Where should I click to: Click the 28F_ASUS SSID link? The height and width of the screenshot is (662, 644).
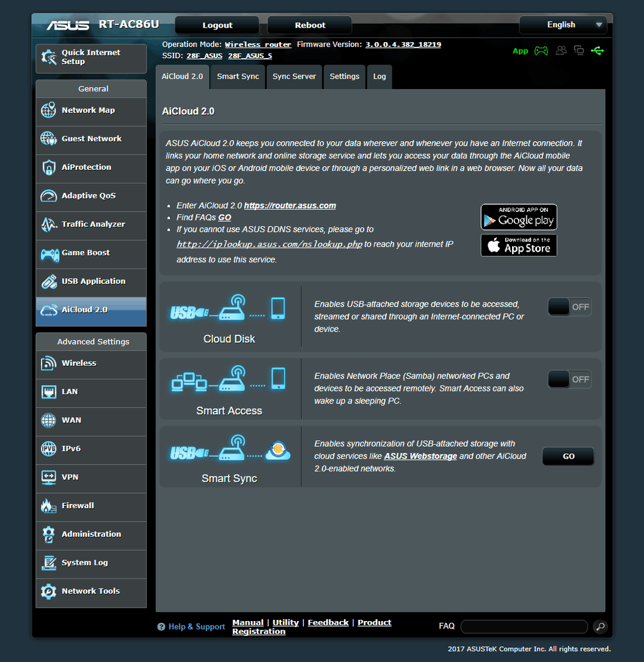coord(205,56)
